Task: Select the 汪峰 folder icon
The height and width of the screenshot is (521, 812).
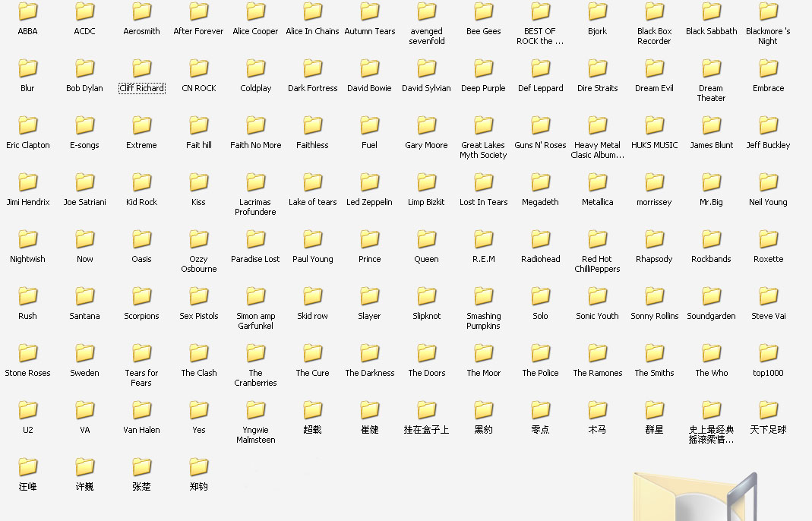Action: click(28, 466)
